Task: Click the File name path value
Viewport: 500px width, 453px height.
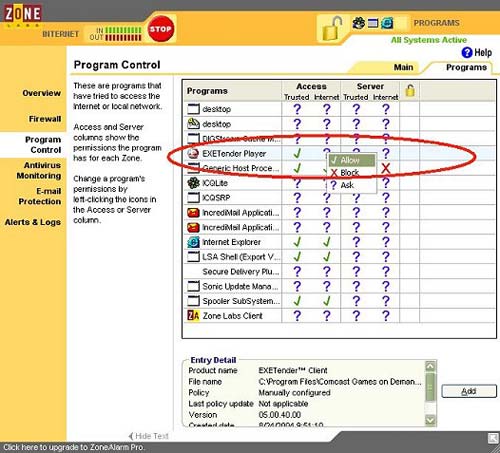Action: [340, 381]
